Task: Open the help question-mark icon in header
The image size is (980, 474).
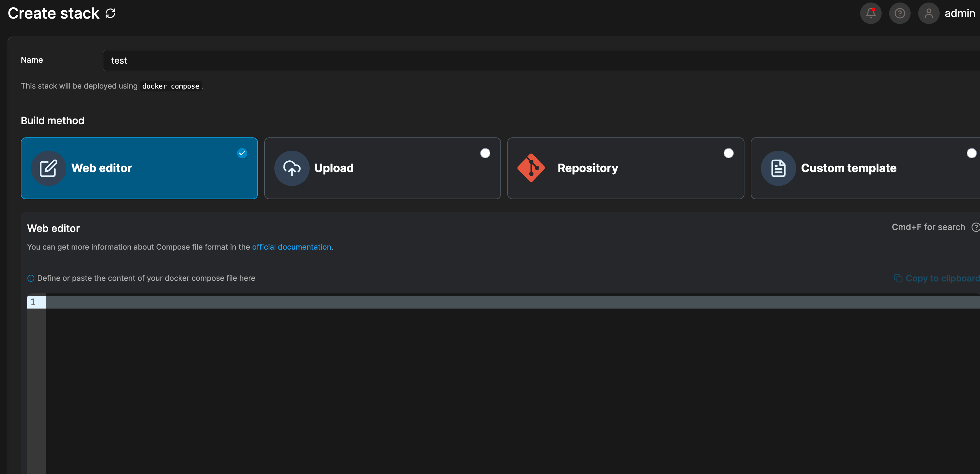Action: pyautogui.click(x=899, y=14)
